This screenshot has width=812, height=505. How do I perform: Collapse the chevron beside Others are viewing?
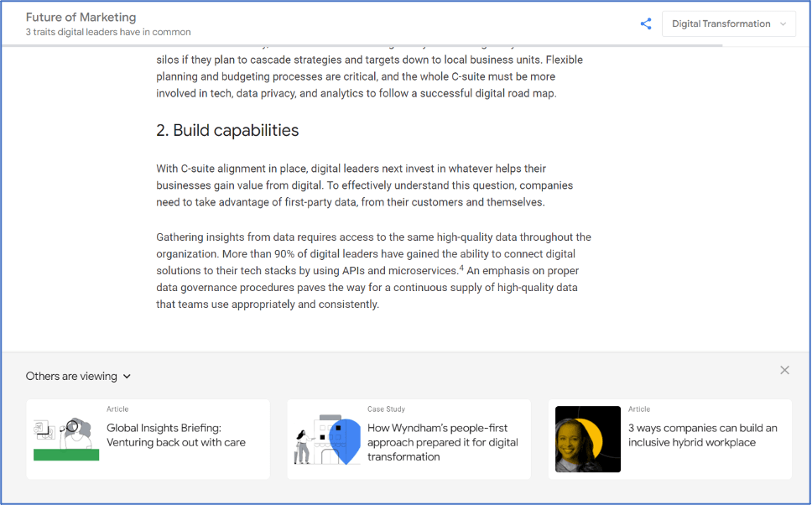[x=128, y=377]
